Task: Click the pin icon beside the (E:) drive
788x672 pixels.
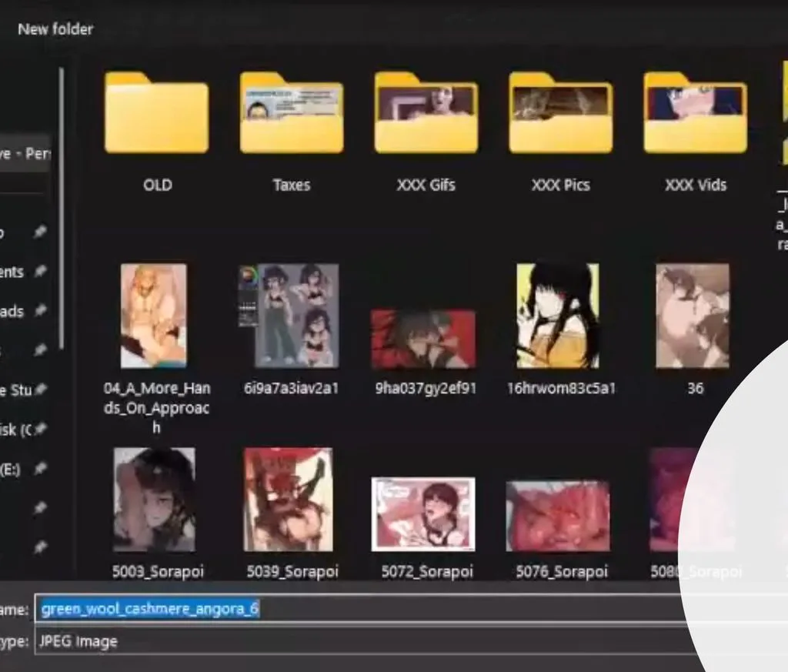Action: (40, 469)
